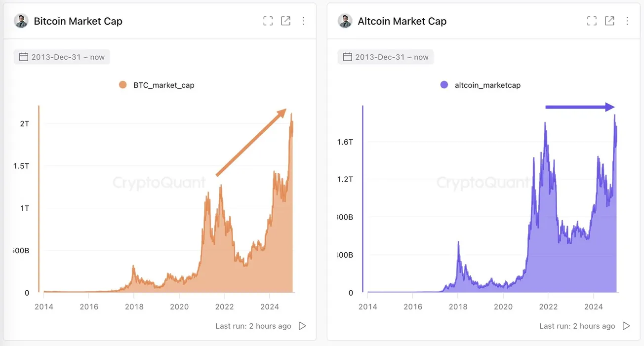644x346 pixels.
Task: Select the Bitcoin Market Cap card title
Action: [78, 21]
